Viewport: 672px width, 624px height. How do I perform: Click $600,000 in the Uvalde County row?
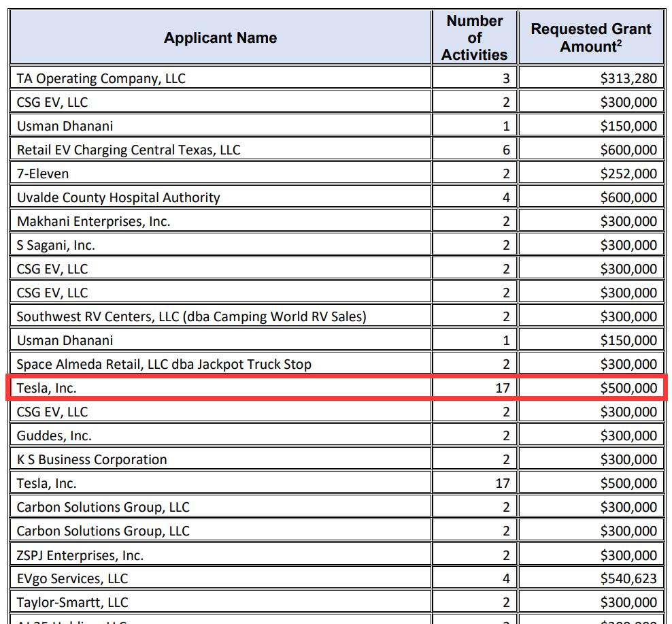coord(591,197)
